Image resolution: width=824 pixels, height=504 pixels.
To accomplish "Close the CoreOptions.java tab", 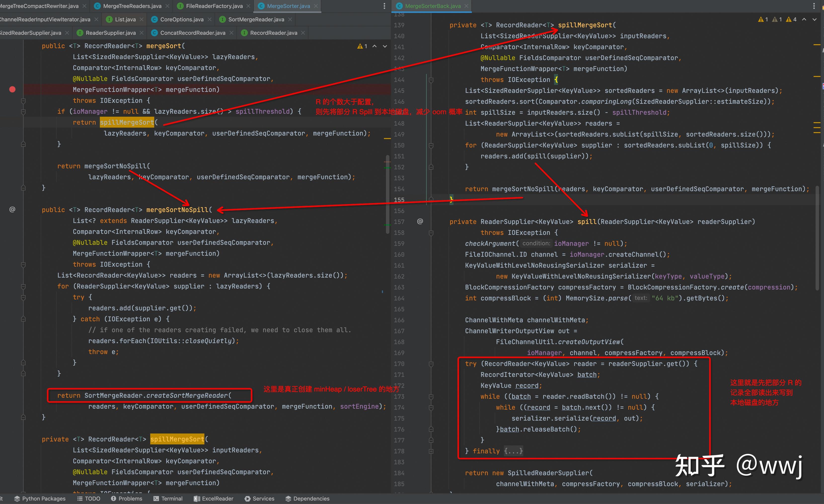I will (x=210, y=19).
